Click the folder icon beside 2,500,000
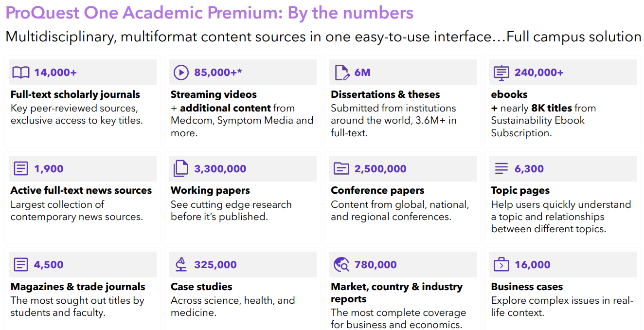 [x=341, y=169]
